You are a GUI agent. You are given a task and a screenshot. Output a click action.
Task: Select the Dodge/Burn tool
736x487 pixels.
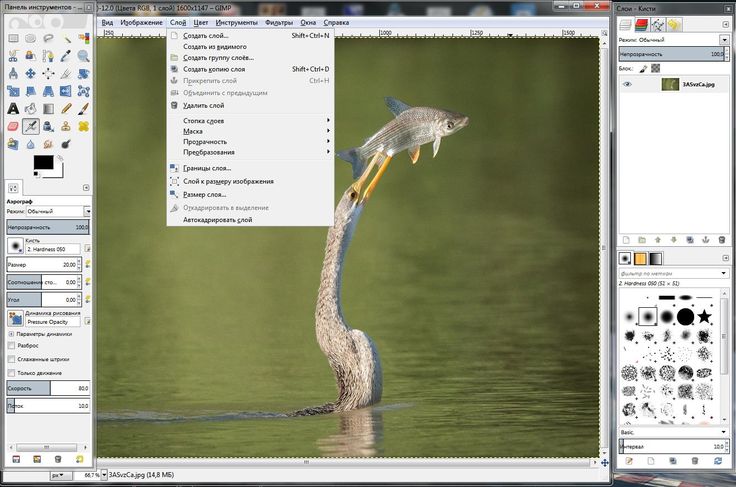pos(66,144)
